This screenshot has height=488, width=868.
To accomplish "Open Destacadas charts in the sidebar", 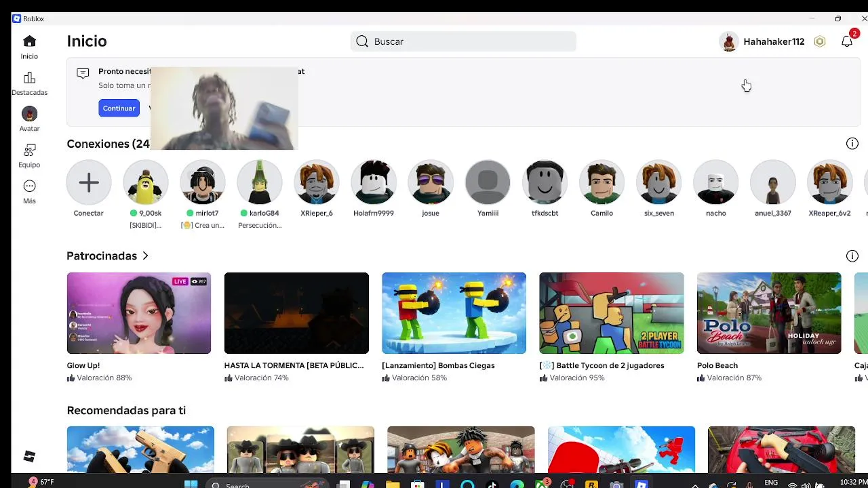I will click(x=29, y=78).
